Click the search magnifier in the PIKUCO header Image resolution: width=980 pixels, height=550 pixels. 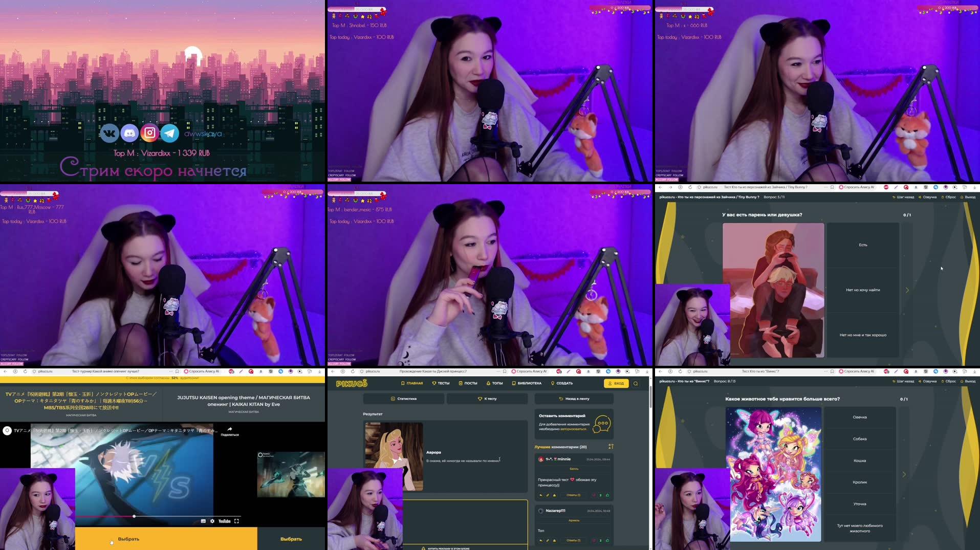[x=635, y=383]
